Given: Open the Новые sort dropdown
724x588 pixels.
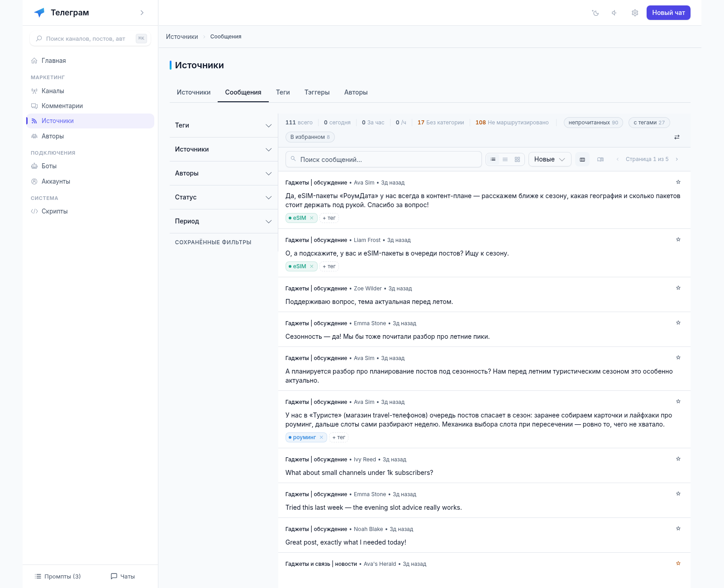Looking at the screenshot, I should pyautogui.click(x=550, y=159).
